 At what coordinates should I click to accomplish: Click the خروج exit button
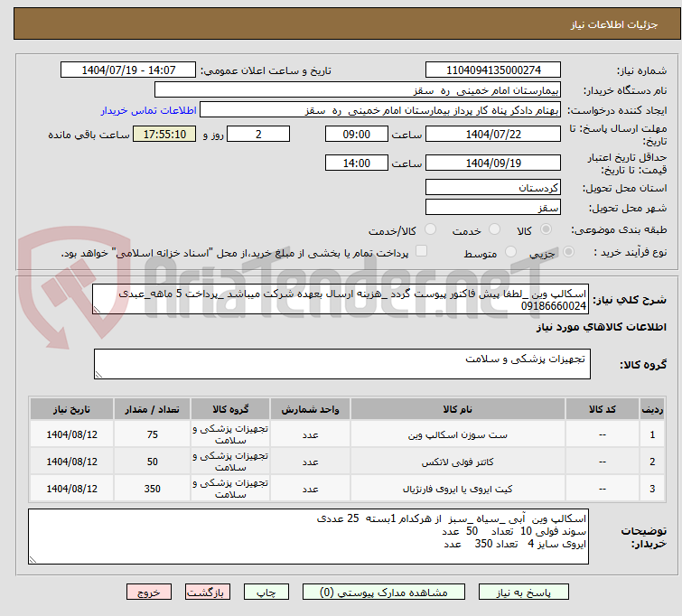pyautogui.click(x=149, y=593)
